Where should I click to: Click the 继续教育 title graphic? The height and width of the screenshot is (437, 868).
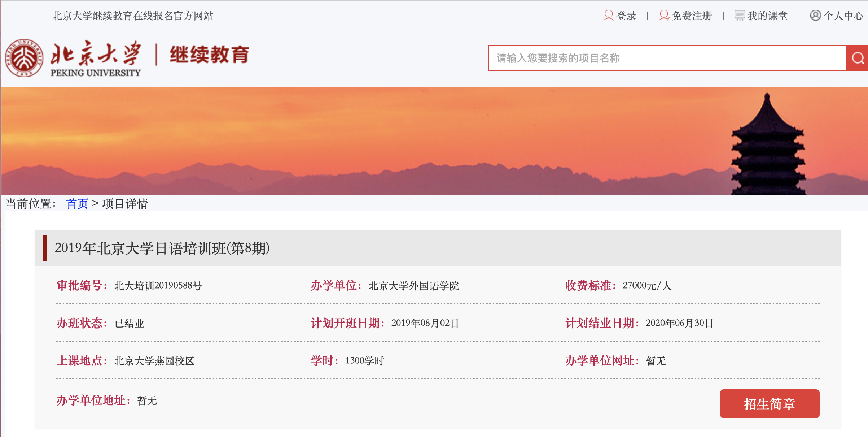tap(209, 55)
